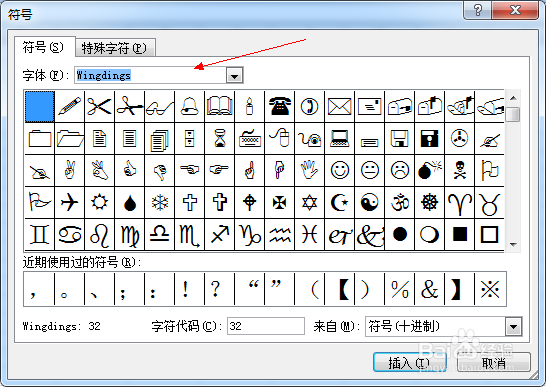Insert recently used comma symbol
This screenshot has height=387, width=546.
tap(39, 289)
